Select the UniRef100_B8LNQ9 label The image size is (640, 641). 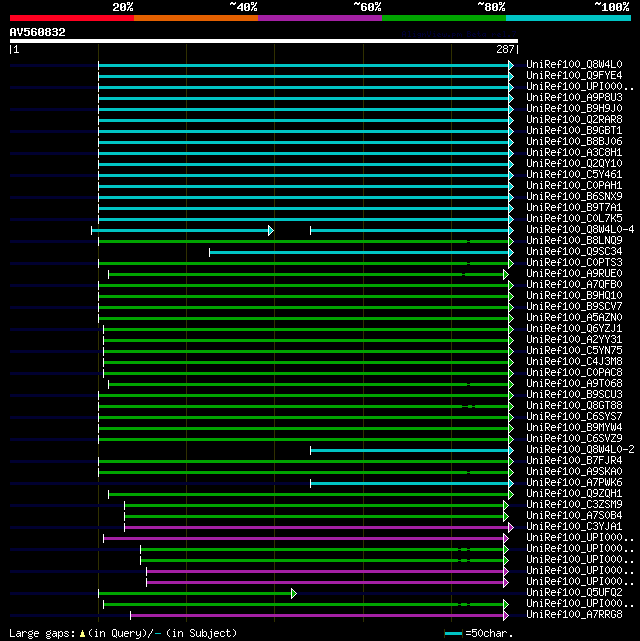574,241
